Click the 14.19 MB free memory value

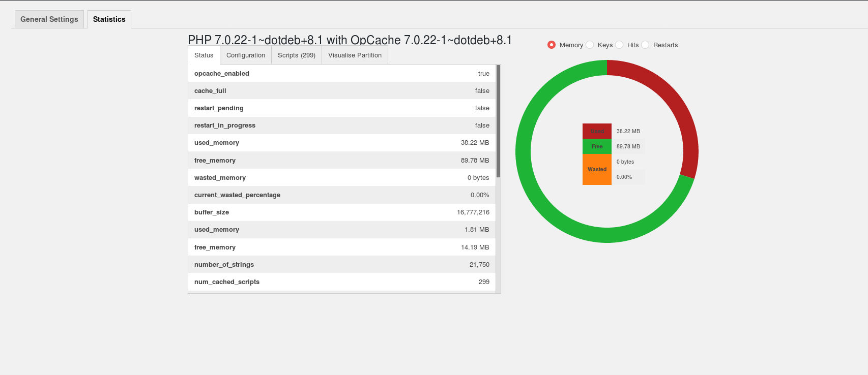click(475, 247)
